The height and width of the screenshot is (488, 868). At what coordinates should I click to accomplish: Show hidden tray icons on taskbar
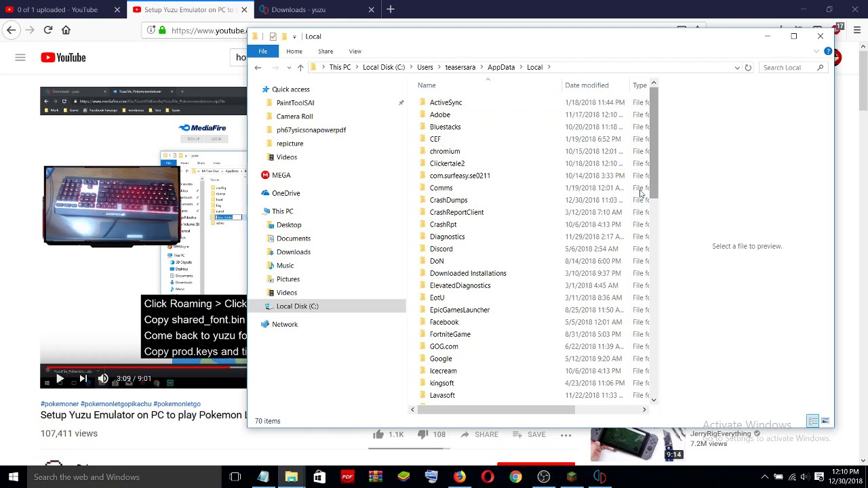coord(764,477)
